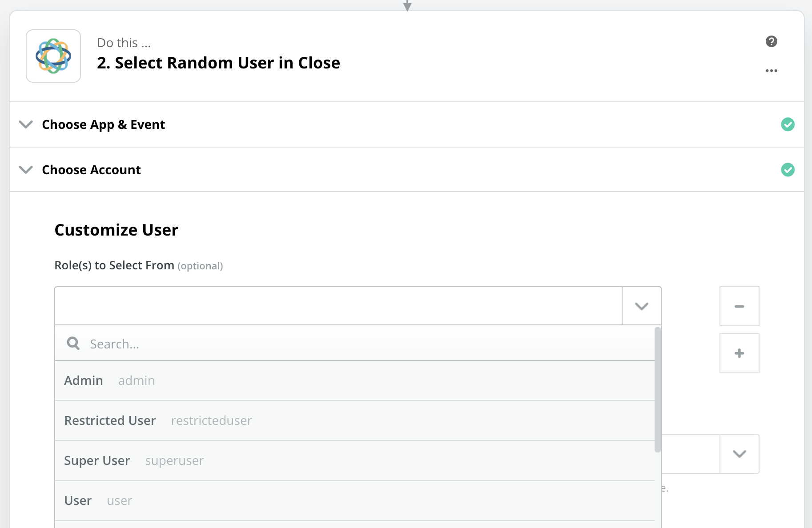
Task: Open the help question mark icon
Action: (772, 41)
